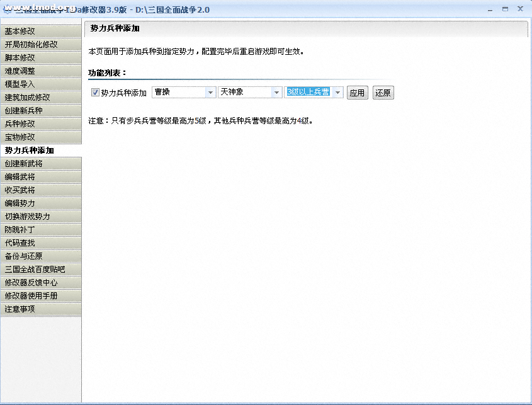532x405 pixels.
Task: Go to the 脚本修改 page
Action: [x=41, y=58]
